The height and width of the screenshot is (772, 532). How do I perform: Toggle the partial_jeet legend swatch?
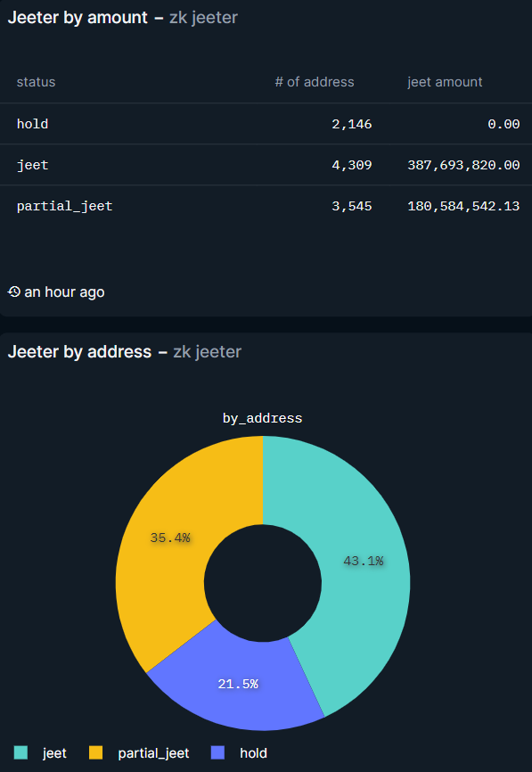(95, 752)
